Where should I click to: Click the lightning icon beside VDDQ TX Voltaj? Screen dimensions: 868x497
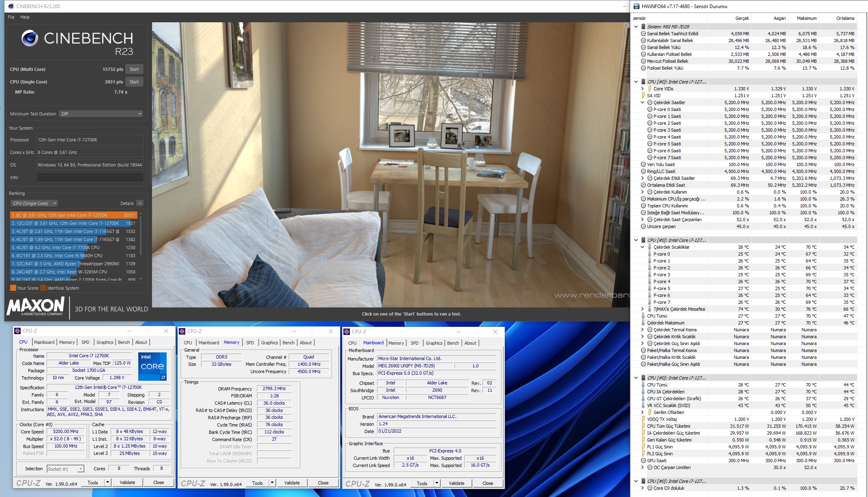pyautogui.click(x=643, y=419)
